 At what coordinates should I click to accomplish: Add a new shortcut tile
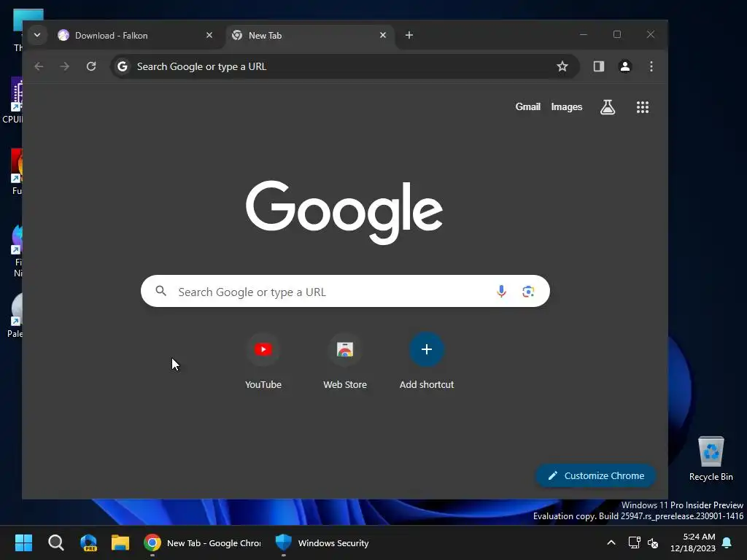(427, 362)
